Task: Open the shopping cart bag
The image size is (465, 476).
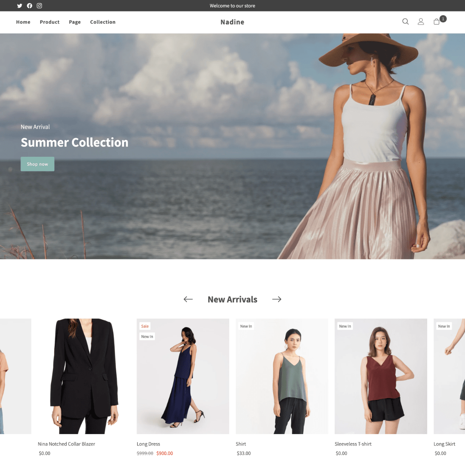Action: coord(437,22)
